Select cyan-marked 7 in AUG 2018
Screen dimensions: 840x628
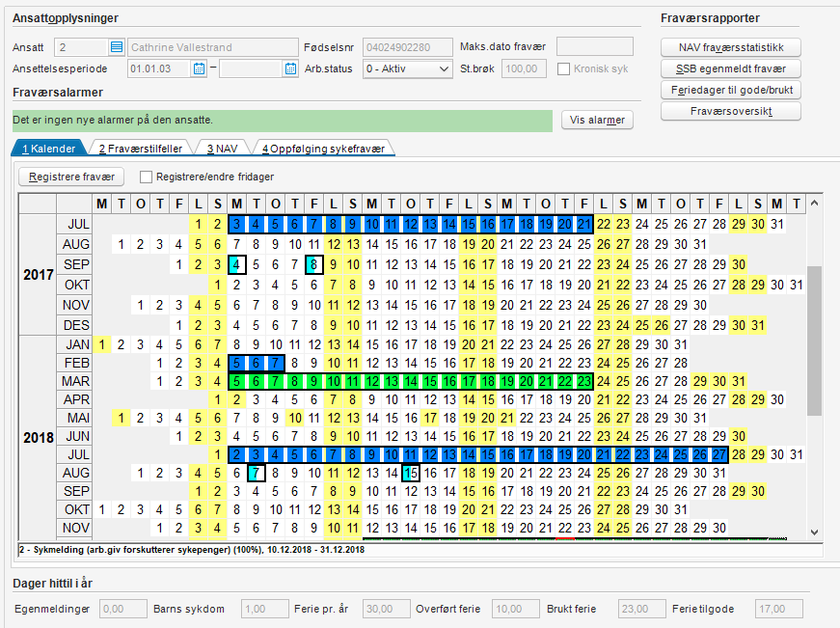257,473
